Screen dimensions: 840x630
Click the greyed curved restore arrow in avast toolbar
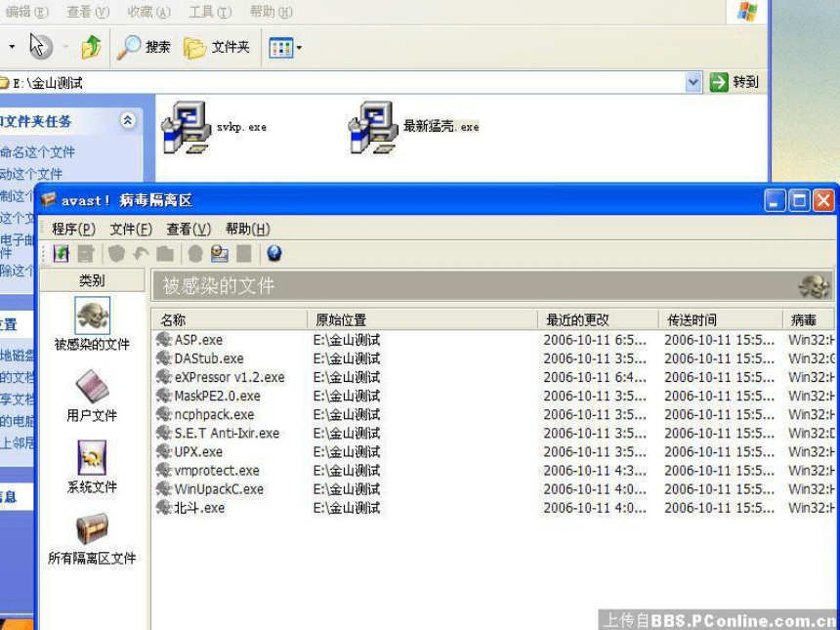(x=141, y=253)
